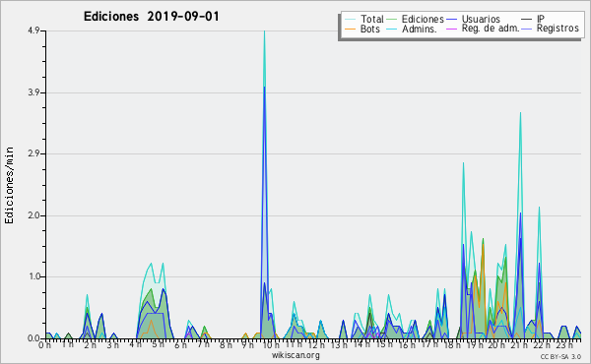Click the 10 h tick label on x-axis
Viewport: 591px width, 364px height.
coord(271,344)
